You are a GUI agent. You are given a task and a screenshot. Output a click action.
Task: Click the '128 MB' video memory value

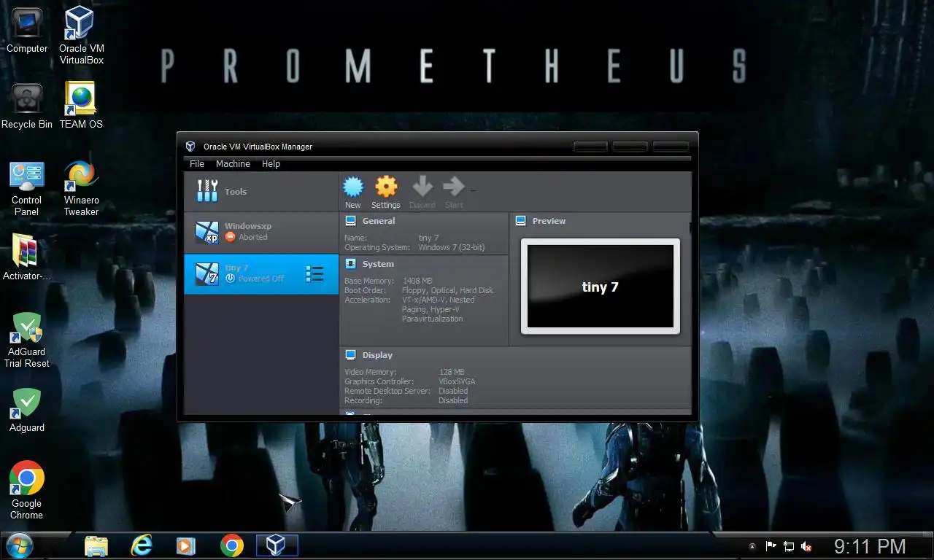click(452, 372)
